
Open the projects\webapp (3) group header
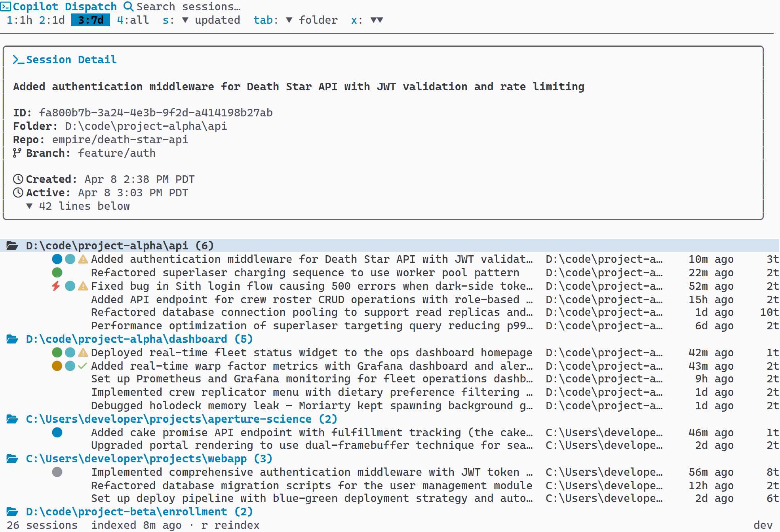coord(390,459)
